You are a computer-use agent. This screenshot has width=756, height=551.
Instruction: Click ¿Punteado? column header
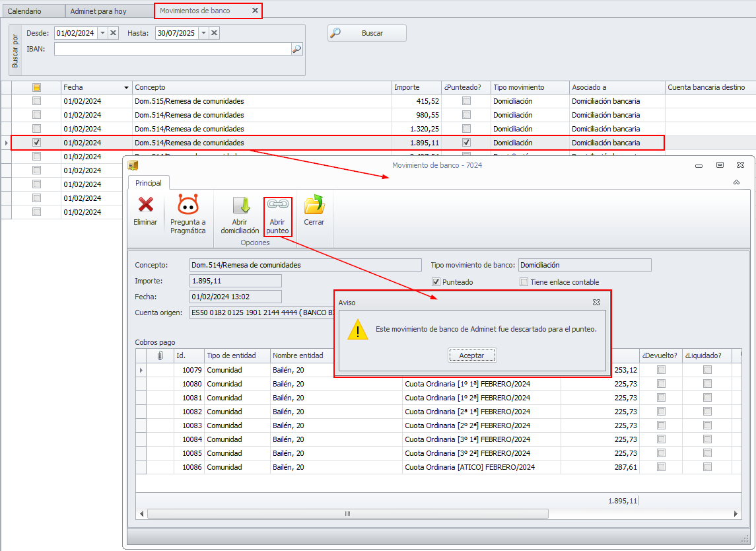[x=465, y=87]
